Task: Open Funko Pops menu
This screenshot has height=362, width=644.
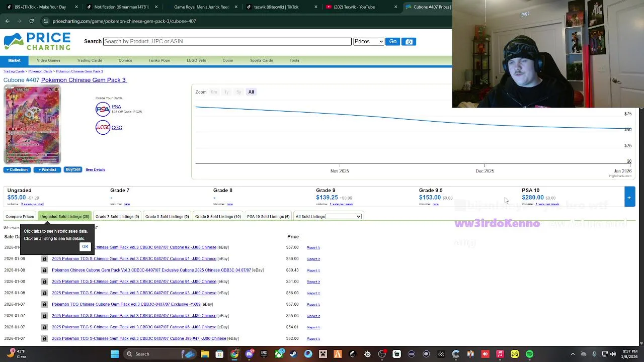Action: [159, 60]
